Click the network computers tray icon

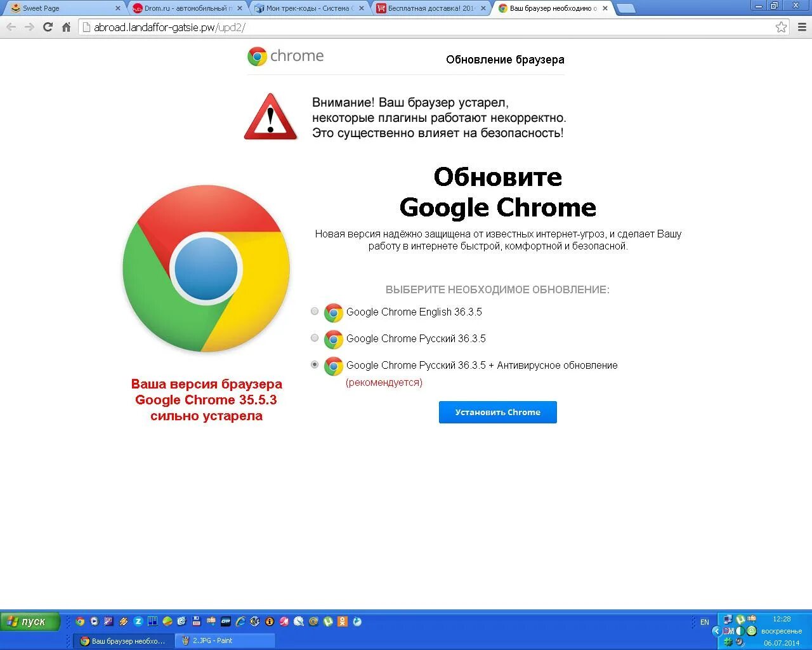728,620
